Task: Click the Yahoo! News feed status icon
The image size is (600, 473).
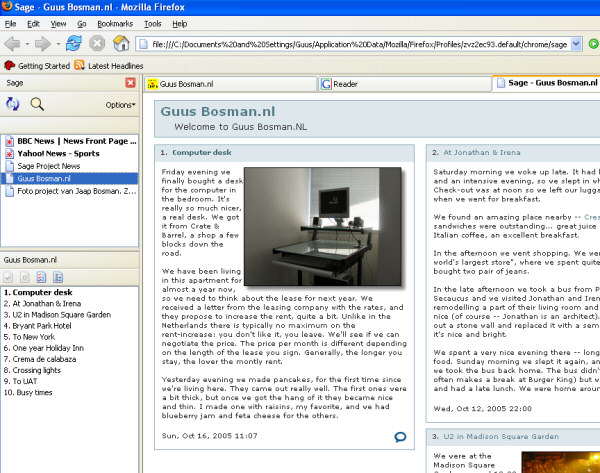Action: tap(9, 154)
